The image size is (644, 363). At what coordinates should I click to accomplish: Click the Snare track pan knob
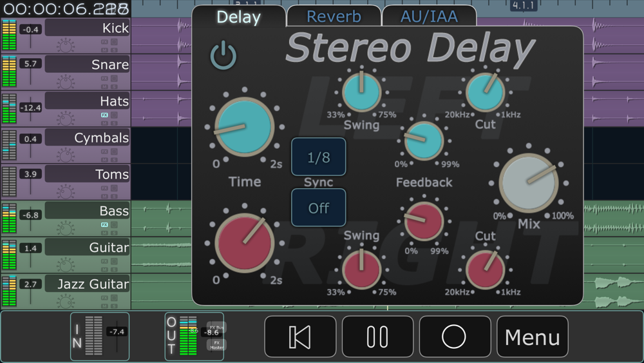pos(65,81)
